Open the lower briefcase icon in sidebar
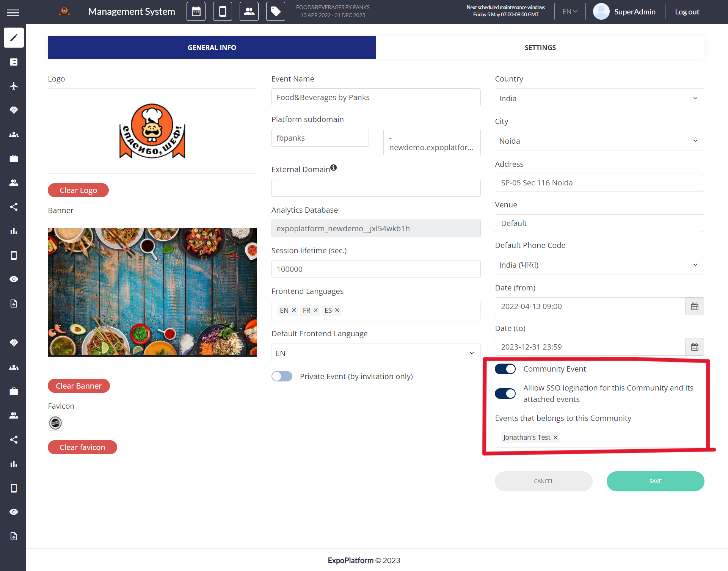Image resolution: width=728 pixels, height=571 pixels. (x=14, y=391)
